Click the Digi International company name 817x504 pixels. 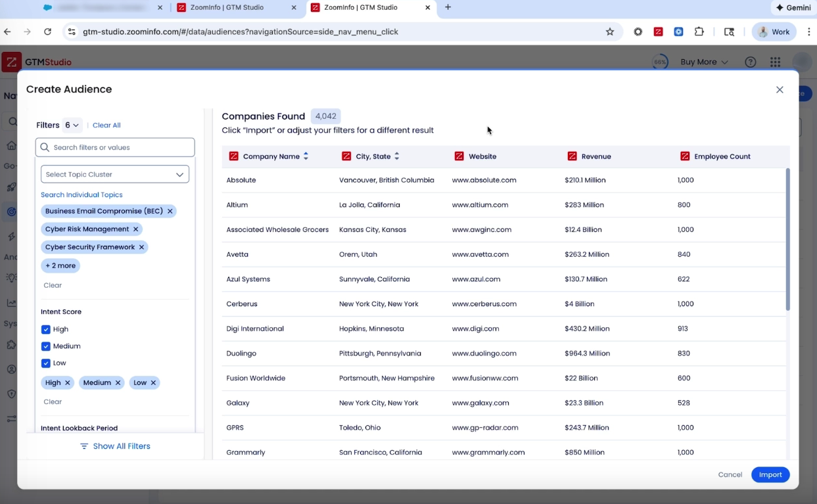[255, 329]
